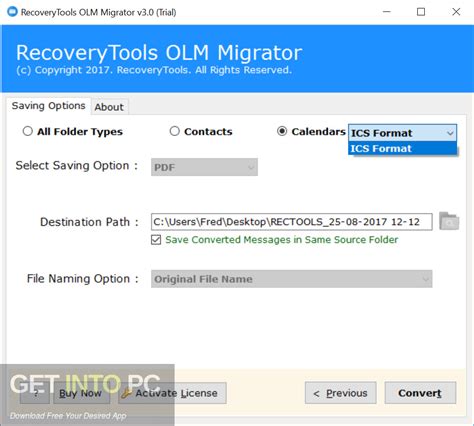Click the folder browse icon beside Destination Path
This screenshot has width=474, height=426.
coord(449,221)
